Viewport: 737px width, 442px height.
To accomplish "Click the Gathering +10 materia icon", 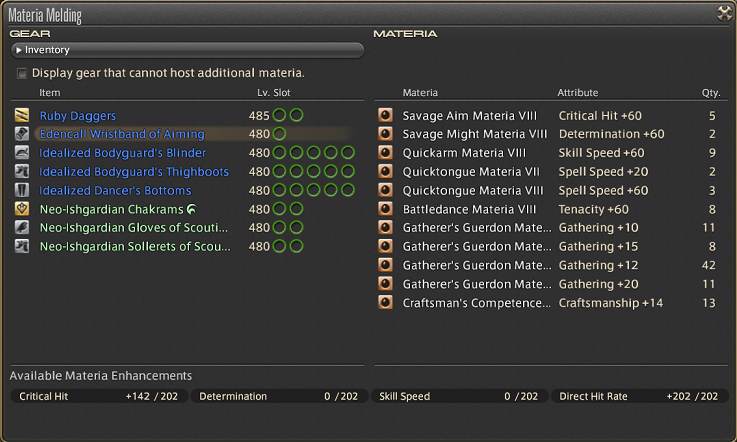I will (385, 228).
